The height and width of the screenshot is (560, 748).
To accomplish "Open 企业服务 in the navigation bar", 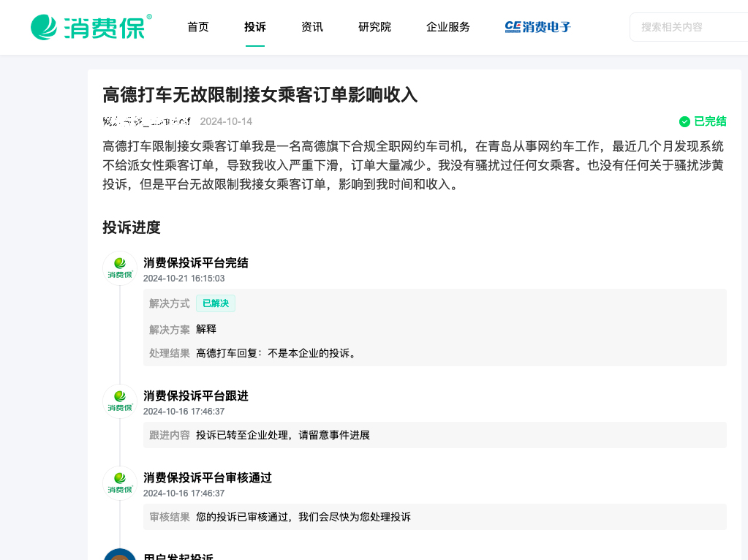I will (x=448, y=27).
